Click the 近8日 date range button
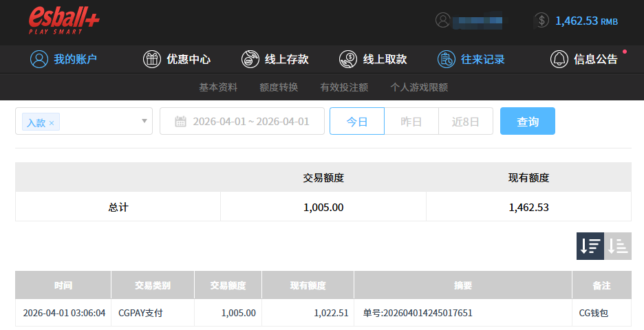This screenshot has height=330, width=644. pos(465,122)
